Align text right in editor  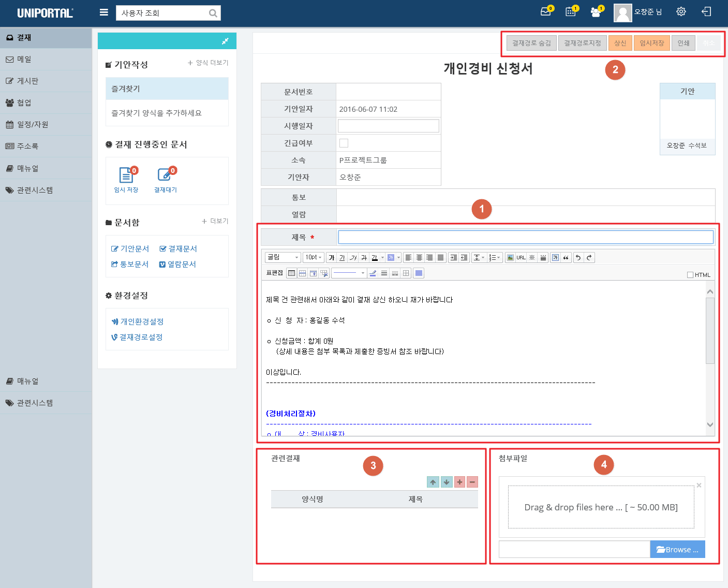point(429,257)
